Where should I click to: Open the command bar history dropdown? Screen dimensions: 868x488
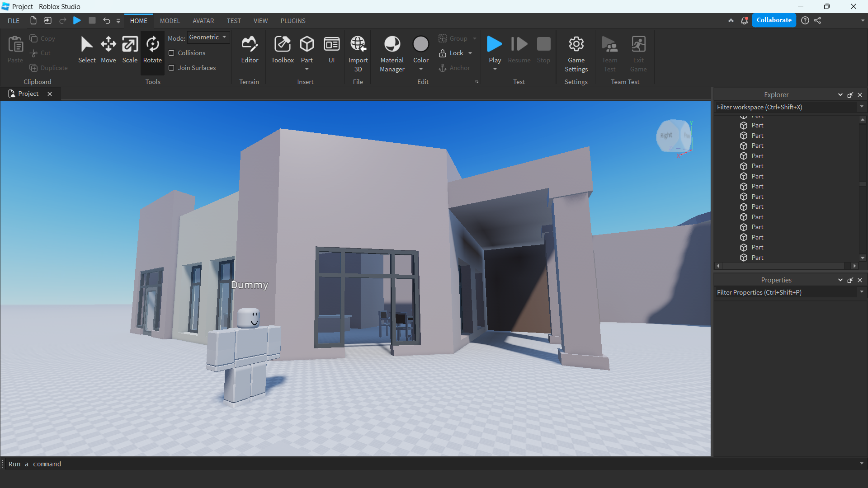862,464
